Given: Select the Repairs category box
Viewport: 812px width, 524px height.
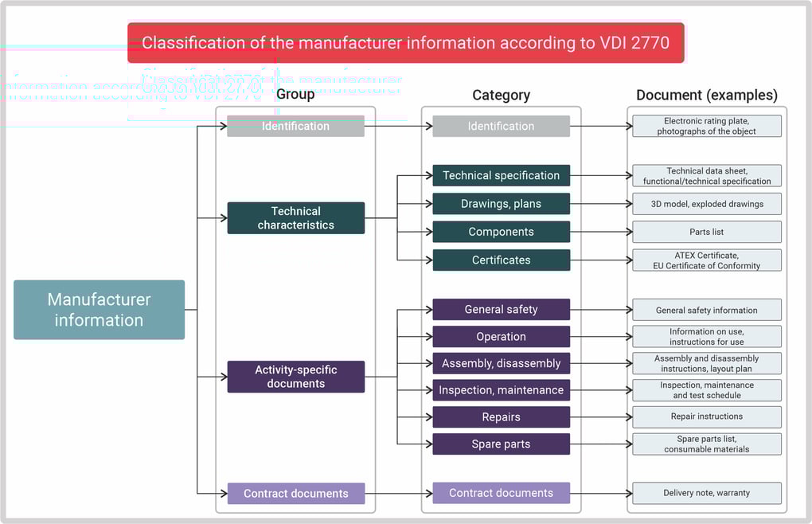Looking at the screenshot, I should pos(502,416).
